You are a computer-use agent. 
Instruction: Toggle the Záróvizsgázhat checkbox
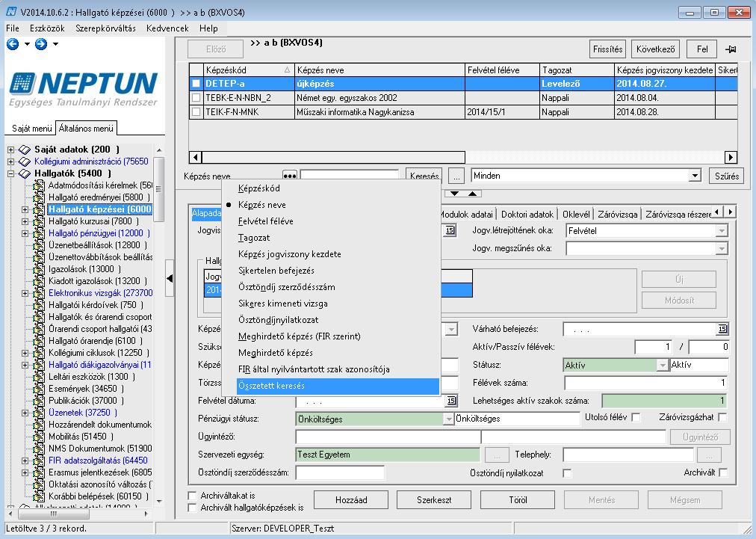[722, 417]
